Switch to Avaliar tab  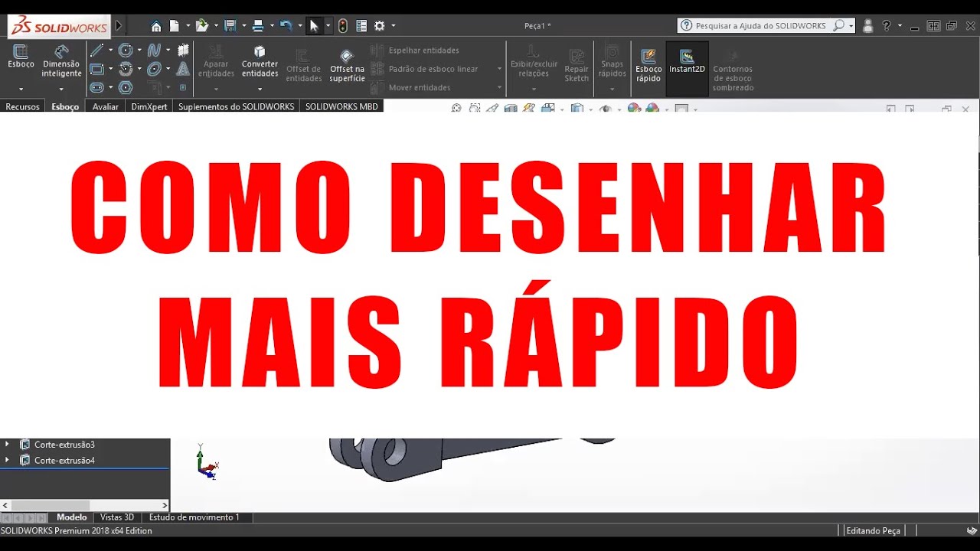106,106
